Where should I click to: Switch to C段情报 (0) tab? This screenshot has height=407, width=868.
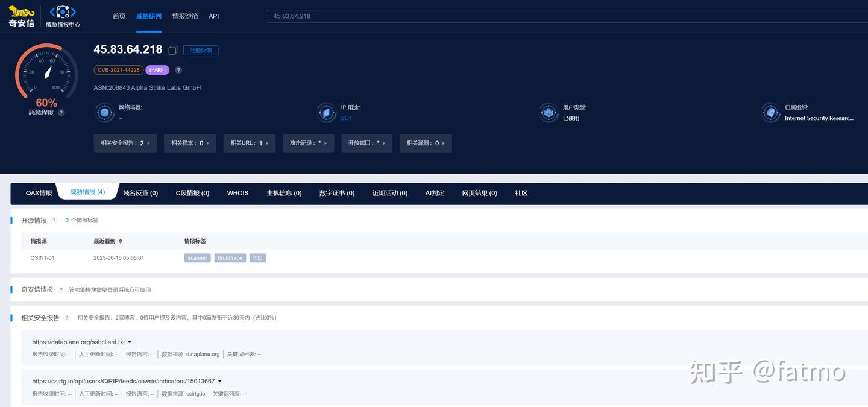192,193
